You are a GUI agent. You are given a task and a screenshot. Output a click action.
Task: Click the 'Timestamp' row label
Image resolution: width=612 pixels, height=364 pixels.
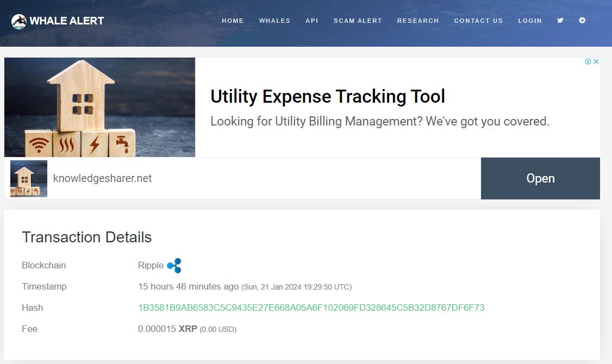(x=44, y=286)
